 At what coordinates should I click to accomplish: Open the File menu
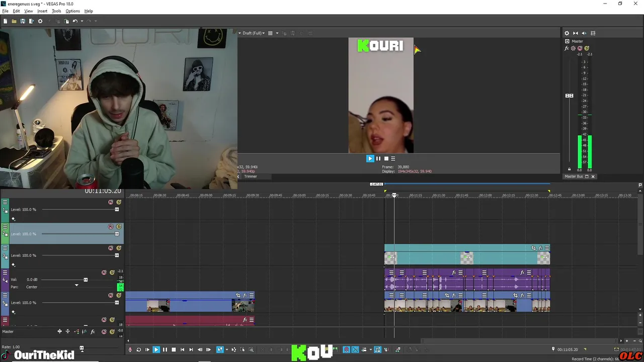(5, 11)
